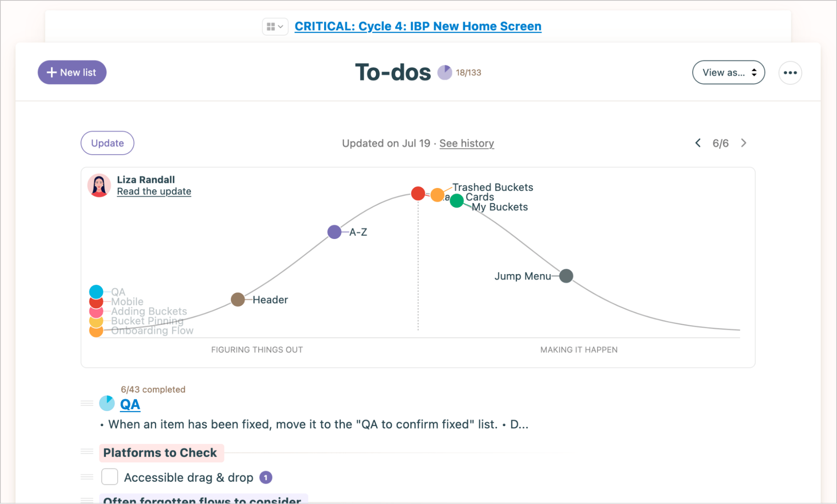The height and width of the screenshot is (504, 837).
Task: Expand the grid view type dropdown arrow
Action: click(x=281, y=26)
